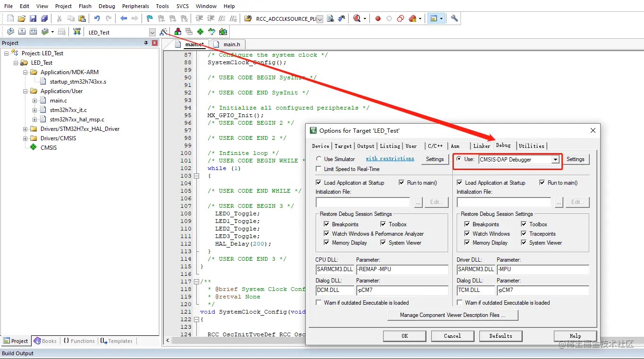
Task: Download code to flash with LOAD
Action: point(77,32)
